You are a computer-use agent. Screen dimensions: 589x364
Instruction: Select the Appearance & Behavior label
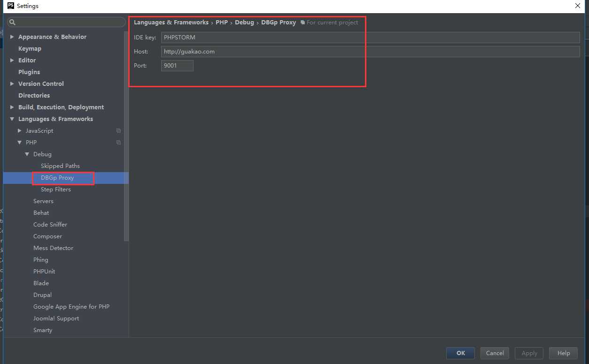52,37
